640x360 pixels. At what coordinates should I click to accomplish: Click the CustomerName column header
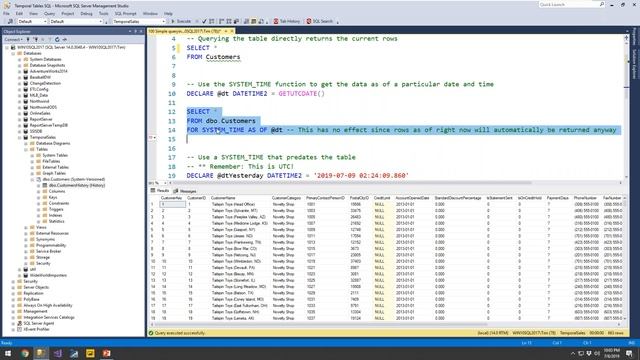(223, 198)
